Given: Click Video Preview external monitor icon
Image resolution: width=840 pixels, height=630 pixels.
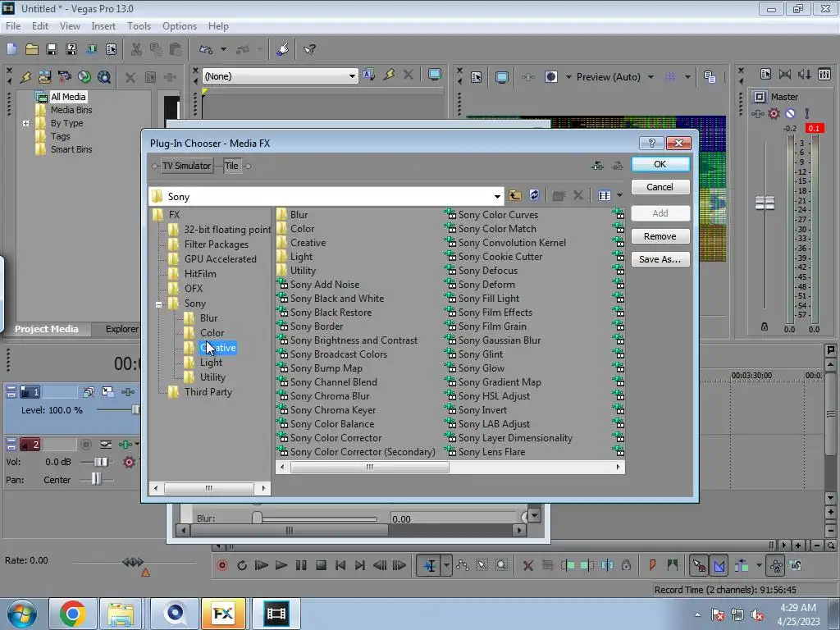Looking at the screenshot, I should (x=501, y=77).
